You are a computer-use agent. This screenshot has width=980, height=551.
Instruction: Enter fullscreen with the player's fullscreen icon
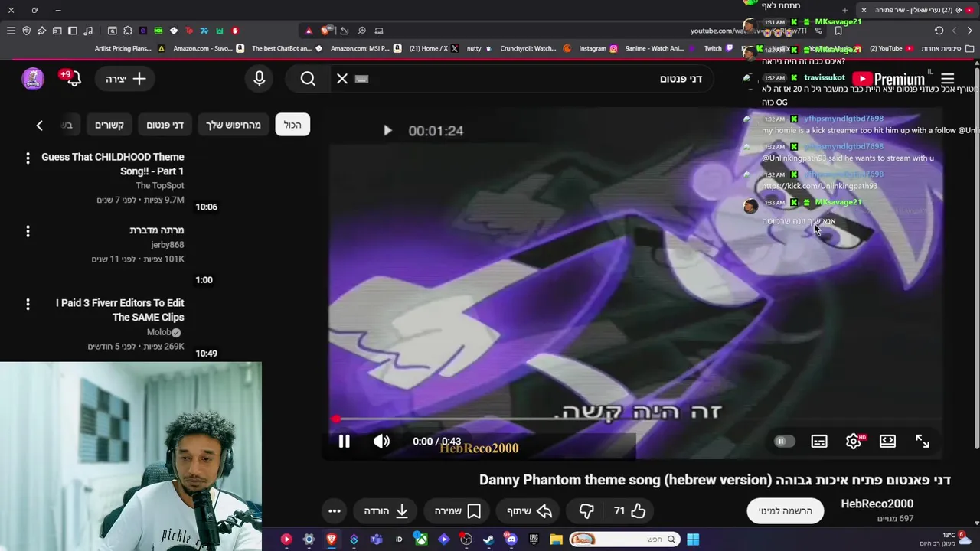coord(923,442)
